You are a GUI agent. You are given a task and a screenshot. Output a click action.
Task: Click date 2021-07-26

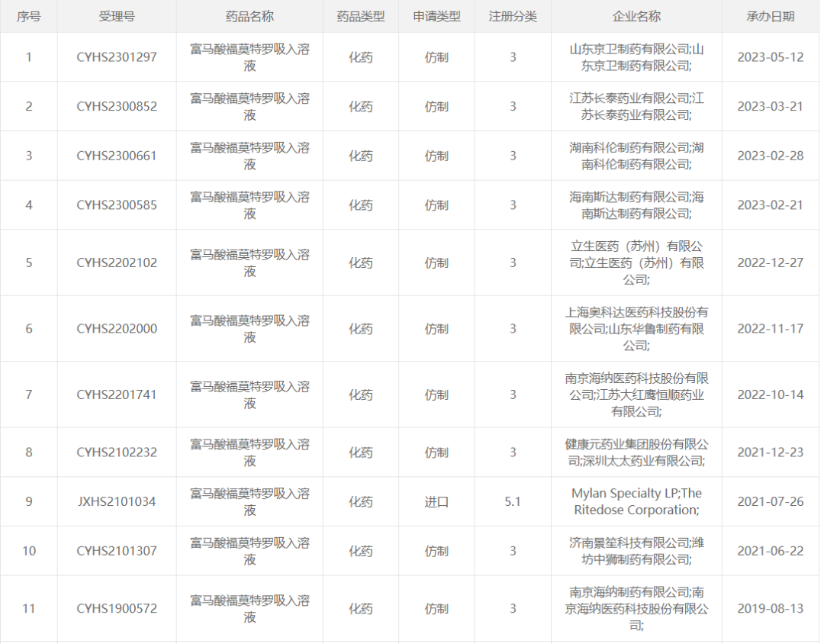(771, 502)
